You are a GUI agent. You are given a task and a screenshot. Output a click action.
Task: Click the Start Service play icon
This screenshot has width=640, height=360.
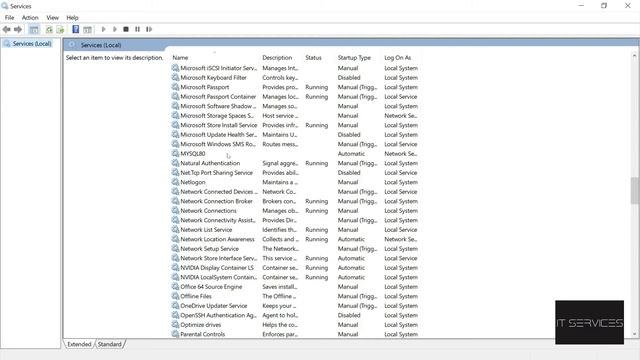[103, 29]
